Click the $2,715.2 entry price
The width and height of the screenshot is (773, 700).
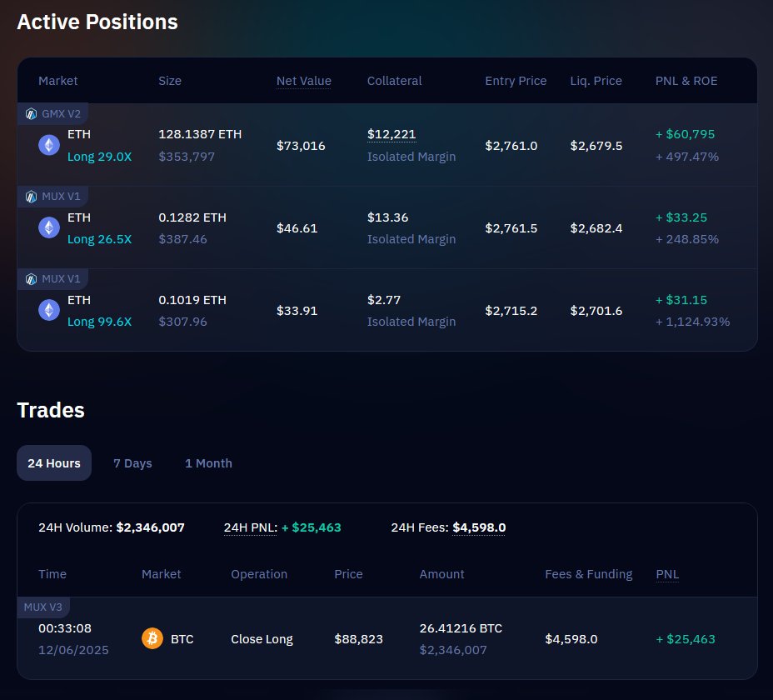pyautogui.click(x=511, y=311)
